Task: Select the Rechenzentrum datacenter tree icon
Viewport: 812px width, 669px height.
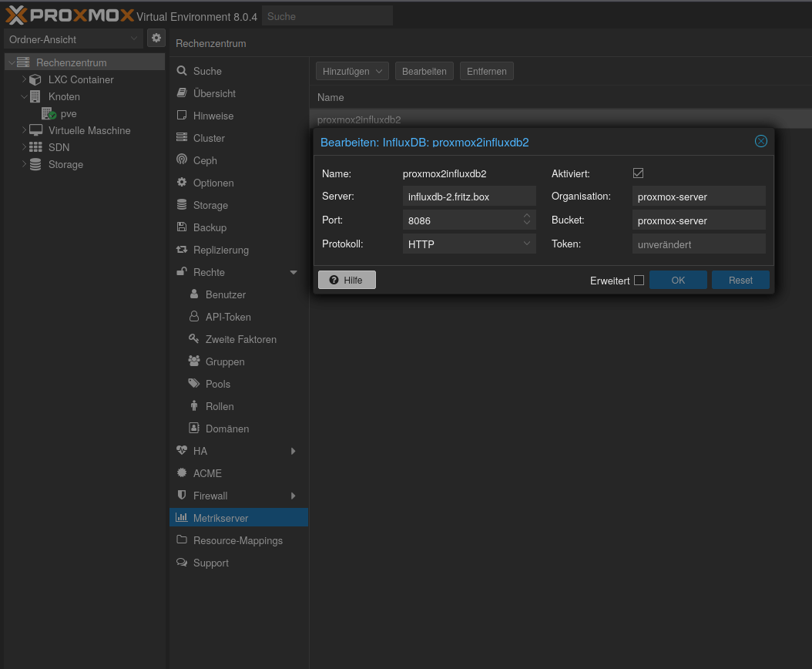Action: pos(23,62)
